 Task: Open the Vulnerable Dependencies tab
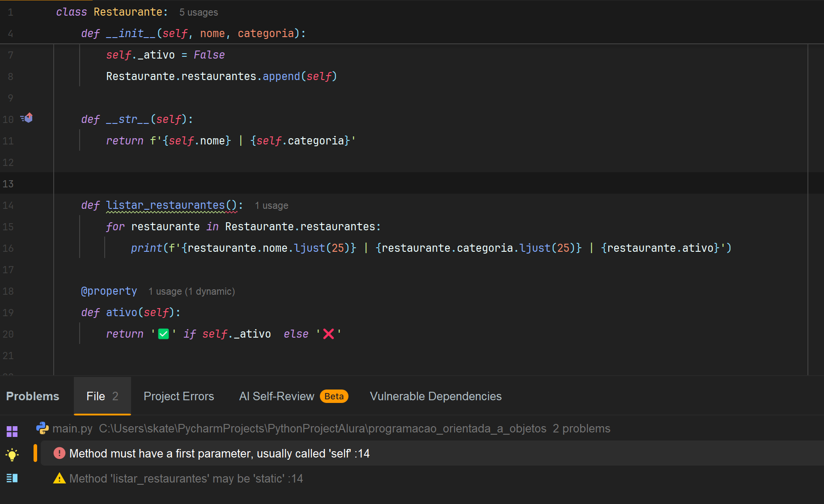coord(435,396)
